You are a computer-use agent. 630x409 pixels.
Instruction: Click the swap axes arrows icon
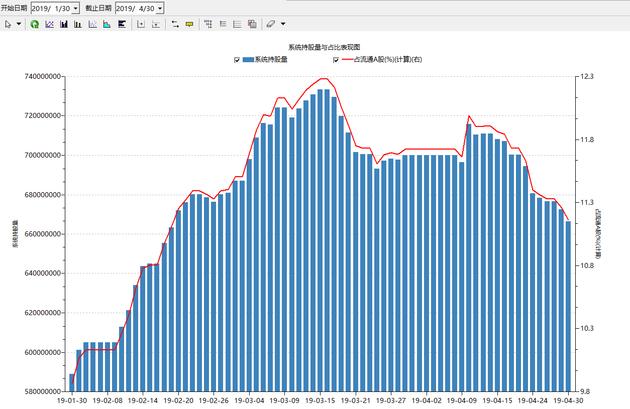click(x=175, y=24)
